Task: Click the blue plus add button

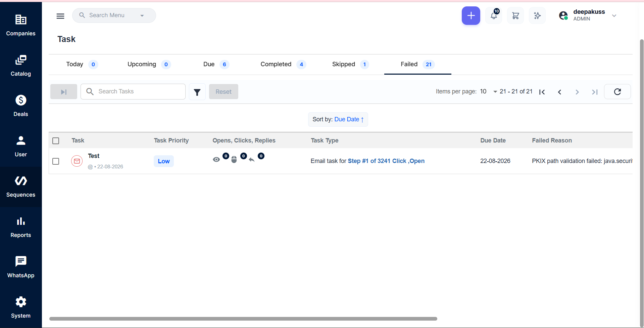Action: click(x=471, y=15)
